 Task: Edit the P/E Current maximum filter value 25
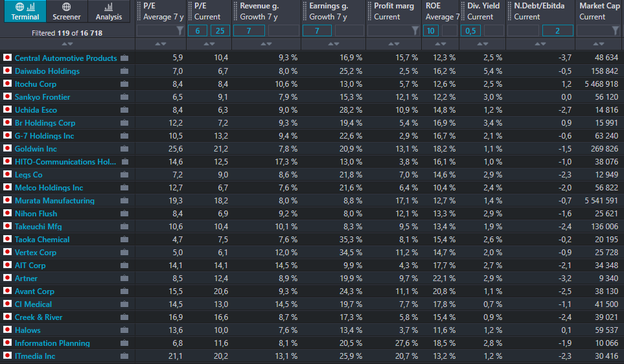tap(220, 30)
